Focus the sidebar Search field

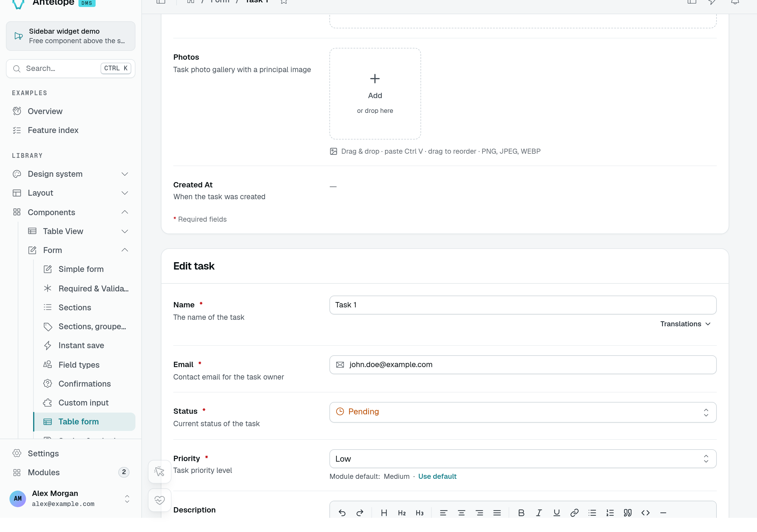pyautogui.click(x=71, y=69)
